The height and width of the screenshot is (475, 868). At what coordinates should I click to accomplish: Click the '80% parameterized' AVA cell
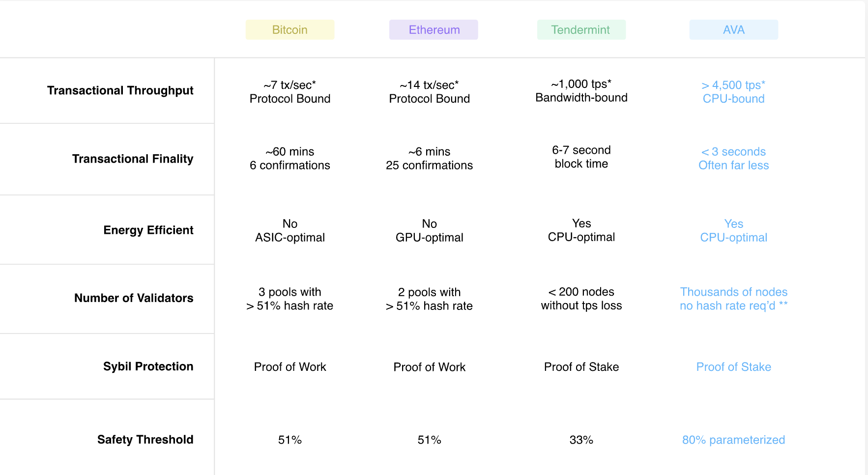click(734, 440)
